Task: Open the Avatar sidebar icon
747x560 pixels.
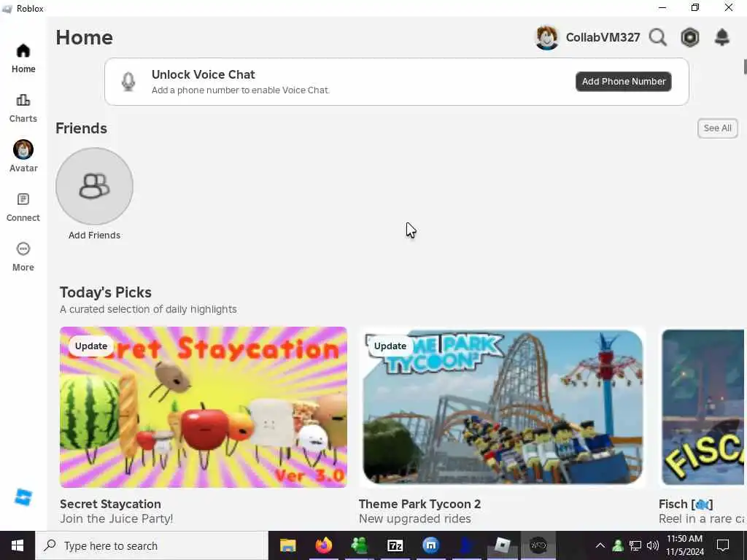Action: click(x=23, y=150)
